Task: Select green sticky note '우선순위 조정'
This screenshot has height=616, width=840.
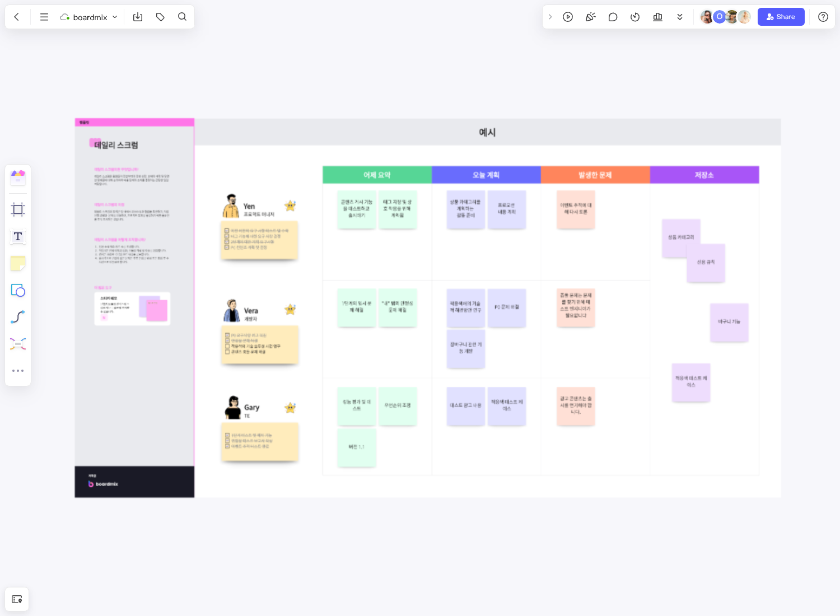Action: (398, 406)
